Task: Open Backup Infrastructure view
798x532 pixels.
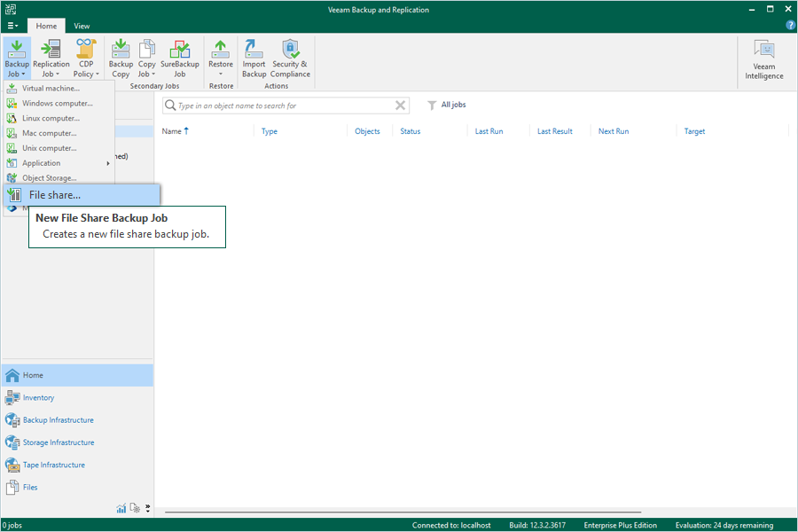Action: click(77, 420)
